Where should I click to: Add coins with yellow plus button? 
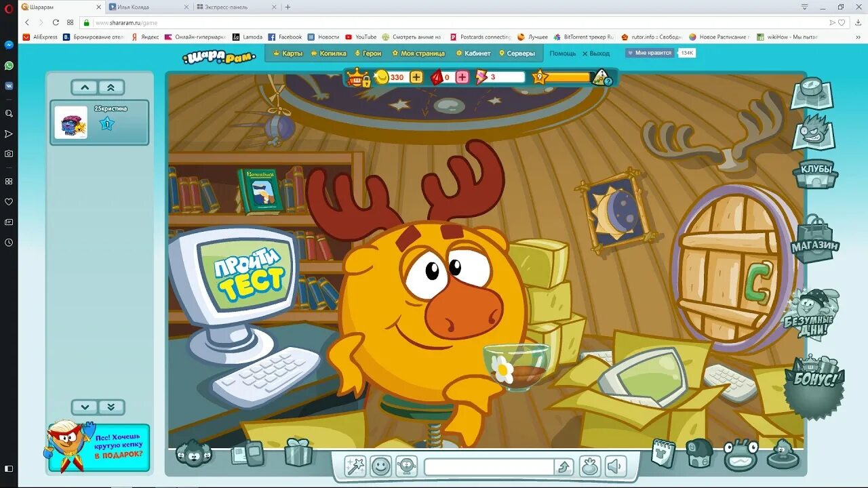point(416,77)
